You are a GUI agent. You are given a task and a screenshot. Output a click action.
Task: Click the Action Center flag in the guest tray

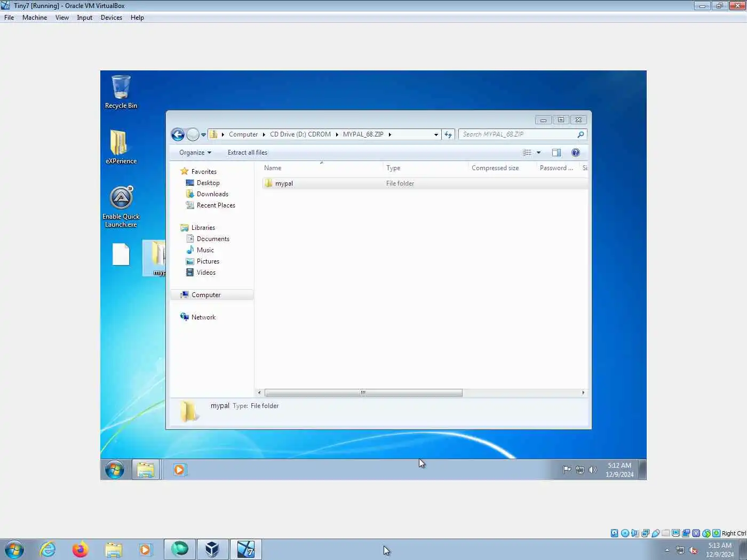(x=567, y=470)
